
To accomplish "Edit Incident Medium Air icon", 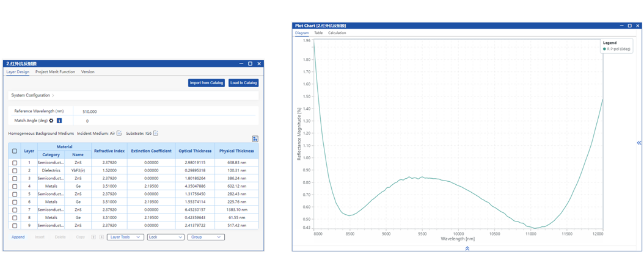I will pyautogui.click(x=119, y=134).
